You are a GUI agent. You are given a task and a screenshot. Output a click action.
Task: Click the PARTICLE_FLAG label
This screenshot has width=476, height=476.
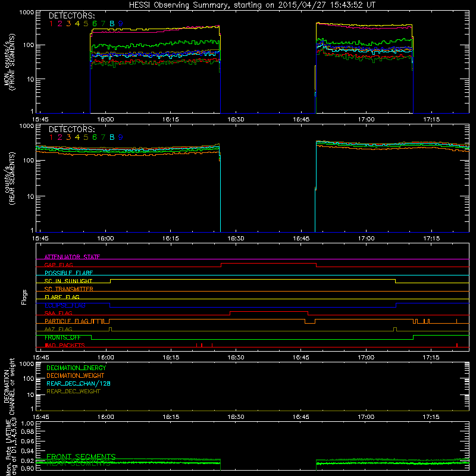pyautogui.click(x=67, y=321)
